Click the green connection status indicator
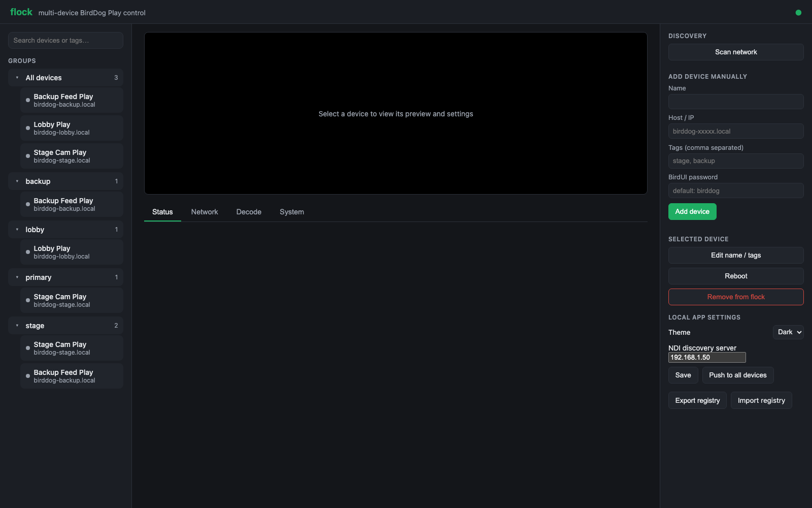Screen dimensions: 812x508 tap(798, 13)
